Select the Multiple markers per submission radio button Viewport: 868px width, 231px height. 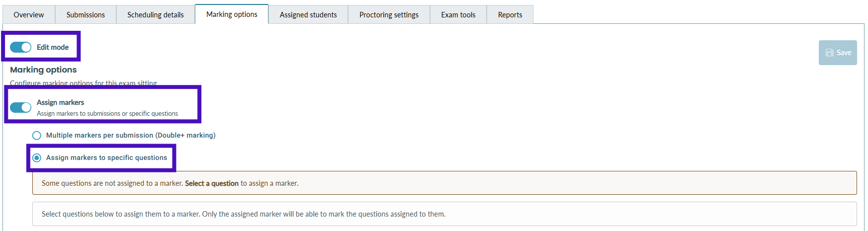(37, 135)
